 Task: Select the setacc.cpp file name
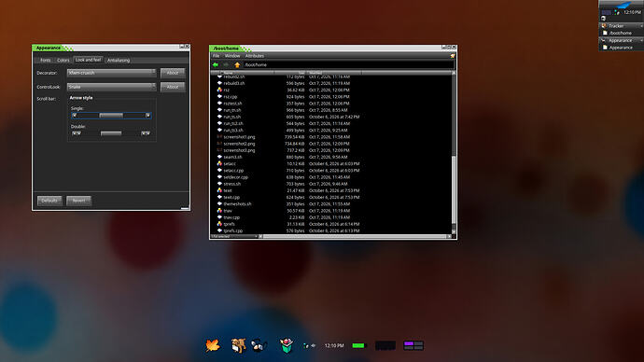pos(233,171)
